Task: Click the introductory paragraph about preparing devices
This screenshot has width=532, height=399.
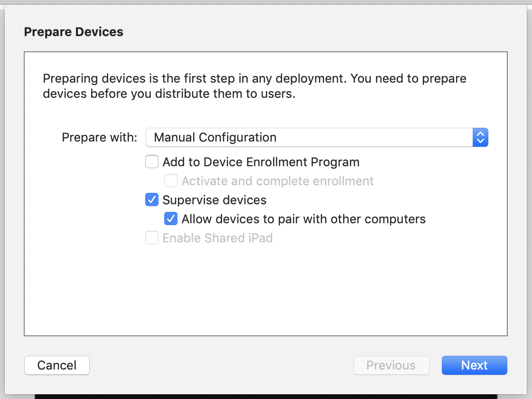Action: point(254,86)
